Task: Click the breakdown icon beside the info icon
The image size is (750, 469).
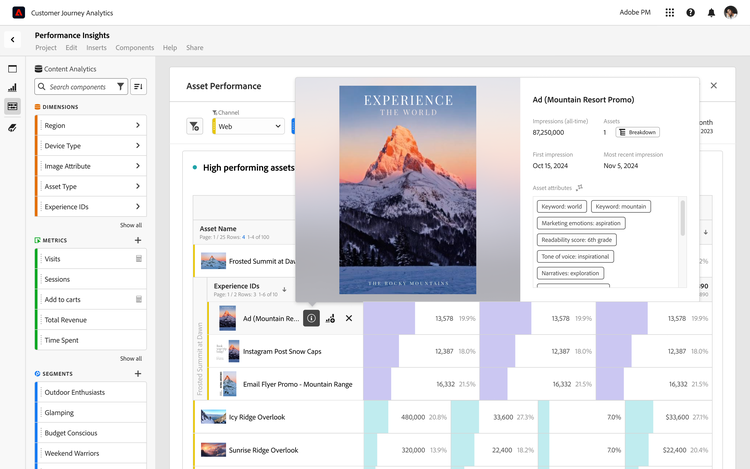Action: [x=330, y=318]
